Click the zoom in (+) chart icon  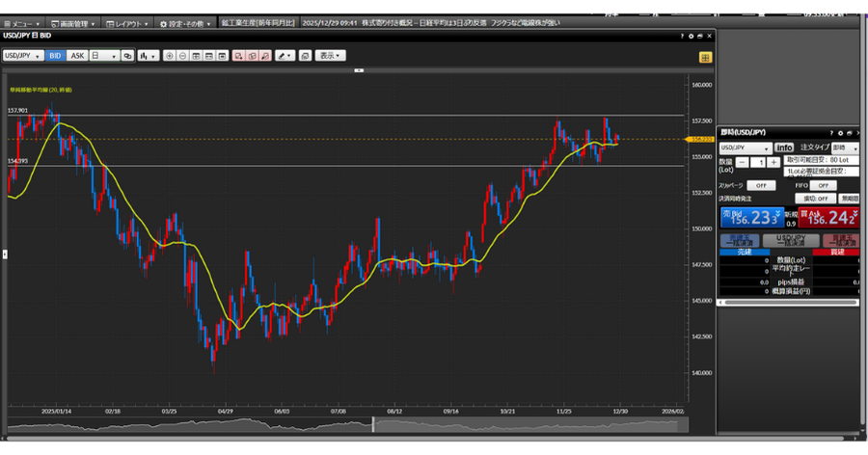click(170, 56)
